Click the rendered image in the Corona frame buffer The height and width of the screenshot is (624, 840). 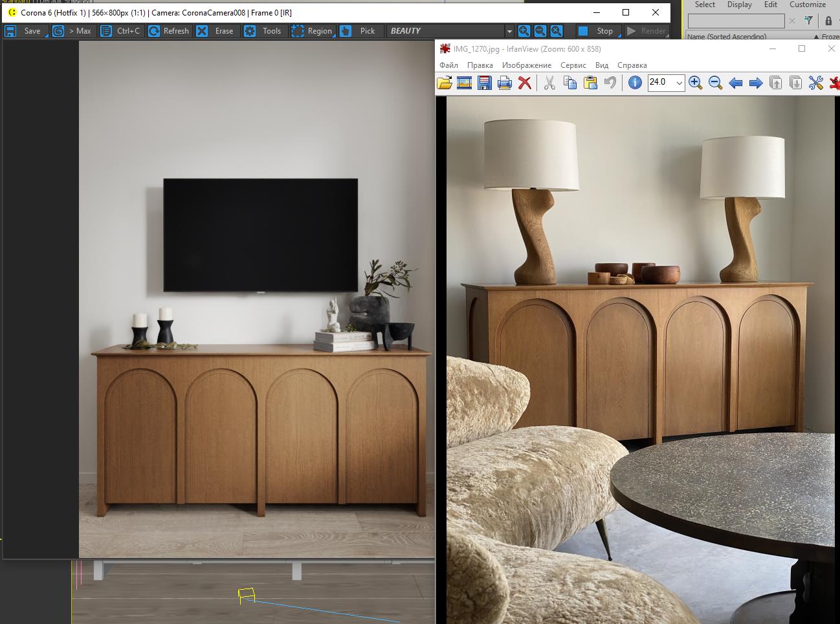coord(256,299)
